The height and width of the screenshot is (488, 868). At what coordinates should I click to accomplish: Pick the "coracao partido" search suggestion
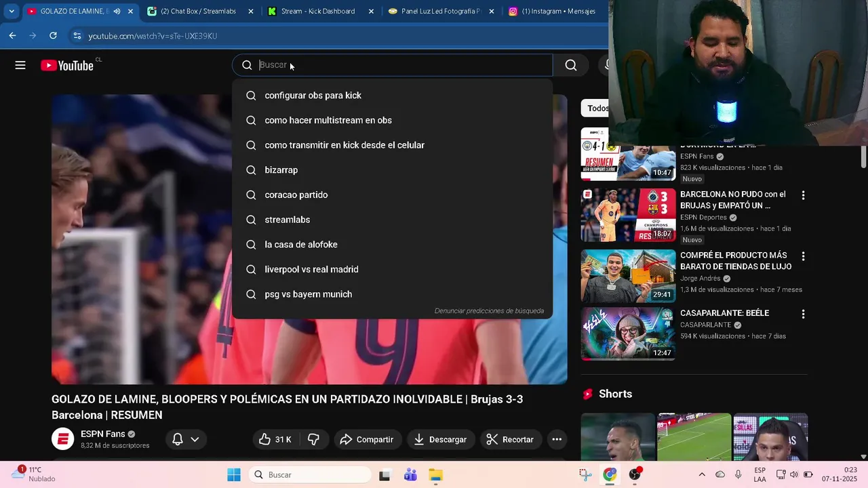click(x=392, y=195)
